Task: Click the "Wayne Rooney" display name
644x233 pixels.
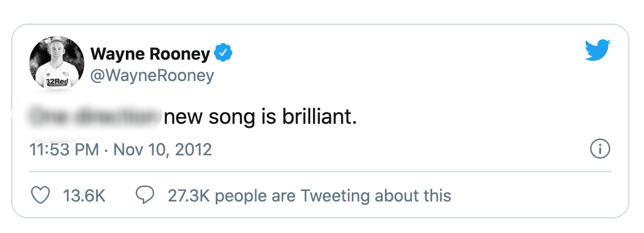Action: click(x=150, y=54)
